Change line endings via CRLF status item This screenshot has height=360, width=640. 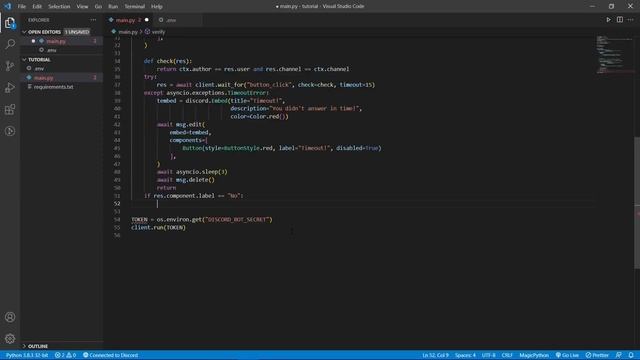click(x=507, y=355)
